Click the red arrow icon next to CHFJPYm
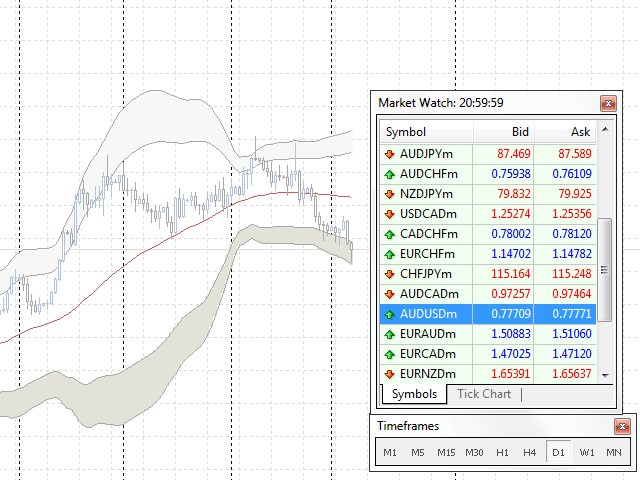 click(x=390, y=274)
